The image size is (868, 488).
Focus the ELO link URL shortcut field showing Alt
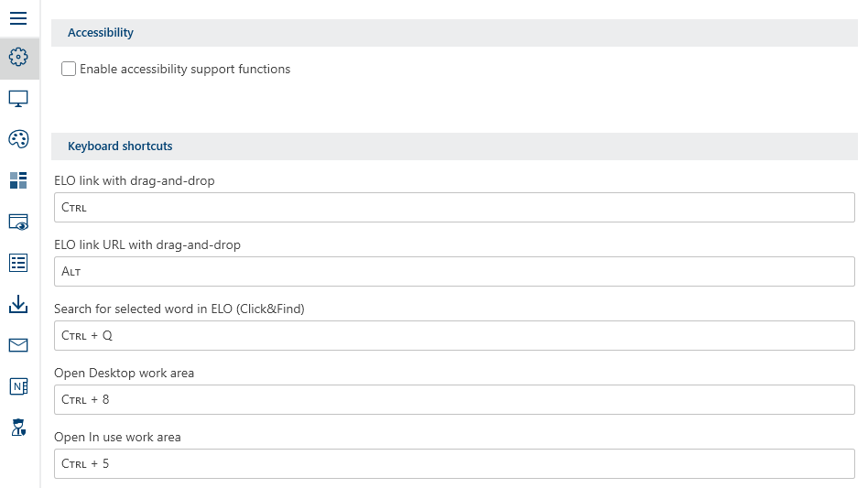[x=454, y=272]
